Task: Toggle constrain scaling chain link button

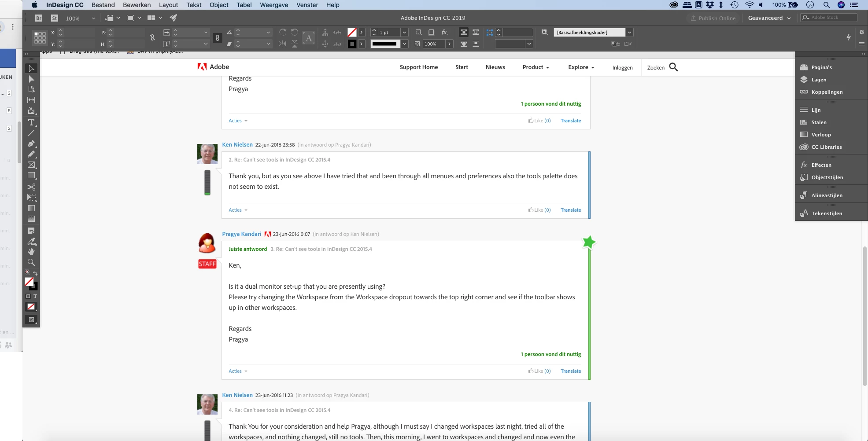Action: pyautogui.click(x=217, y=38)
